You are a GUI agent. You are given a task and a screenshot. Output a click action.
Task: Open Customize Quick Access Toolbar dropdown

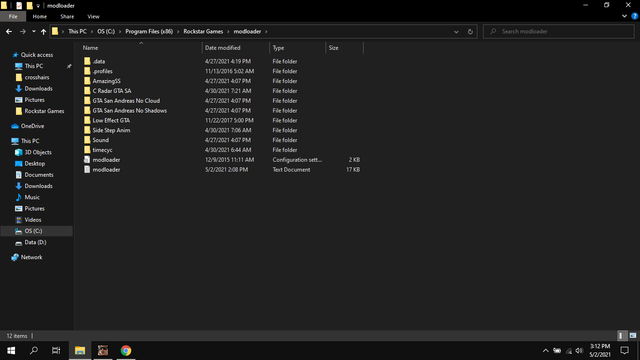pyautogui.click(x=38, y=6)
